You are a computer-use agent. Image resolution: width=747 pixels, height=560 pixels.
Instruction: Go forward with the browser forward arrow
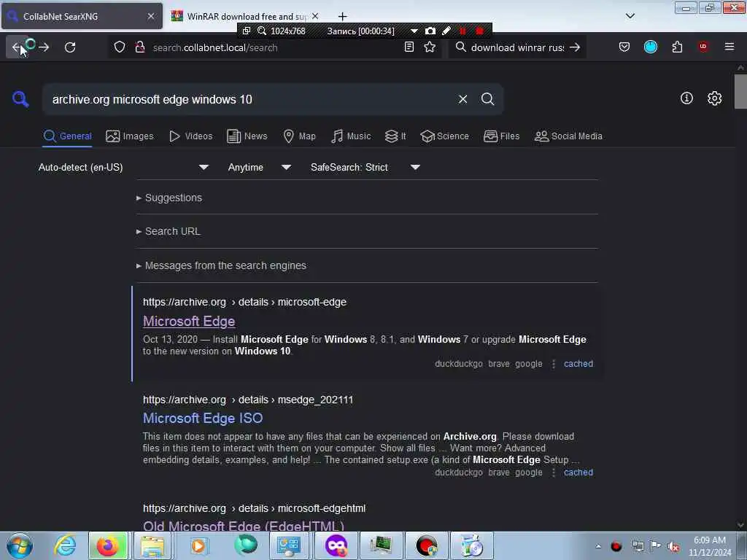[44, 47]
